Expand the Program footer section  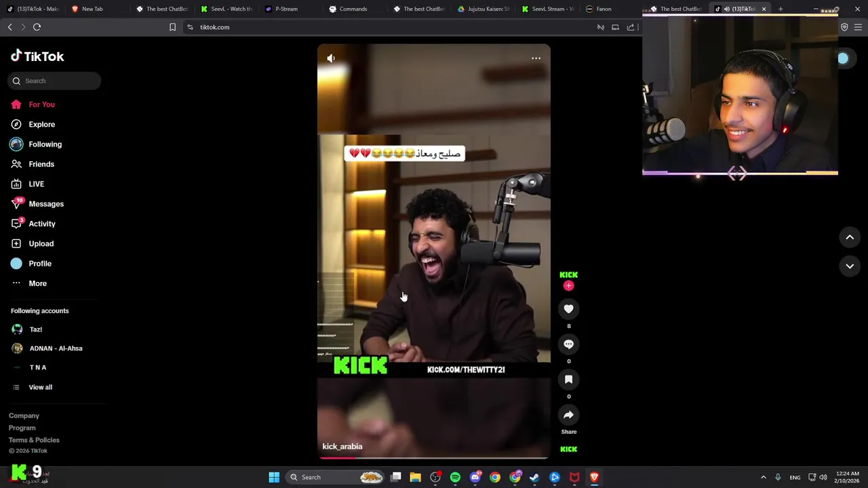click(x=22, y=428)
